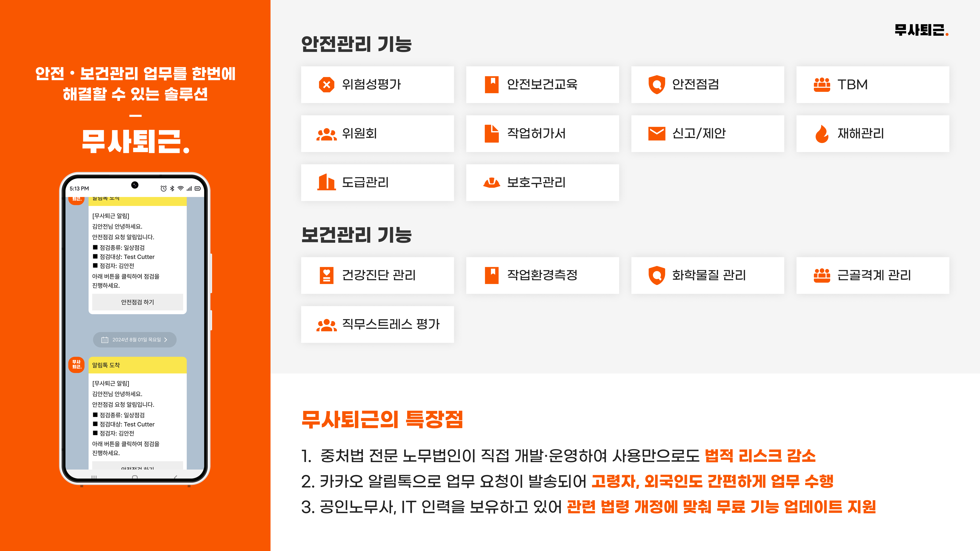Open the 근골격계 관리 card

pos(873,275)
